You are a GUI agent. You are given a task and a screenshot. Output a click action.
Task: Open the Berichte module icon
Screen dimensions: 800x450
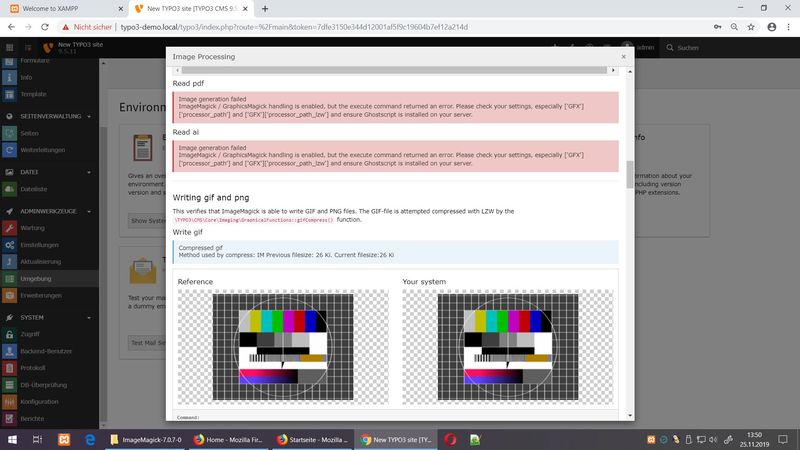pyautogui.click(x=9, y=418)
